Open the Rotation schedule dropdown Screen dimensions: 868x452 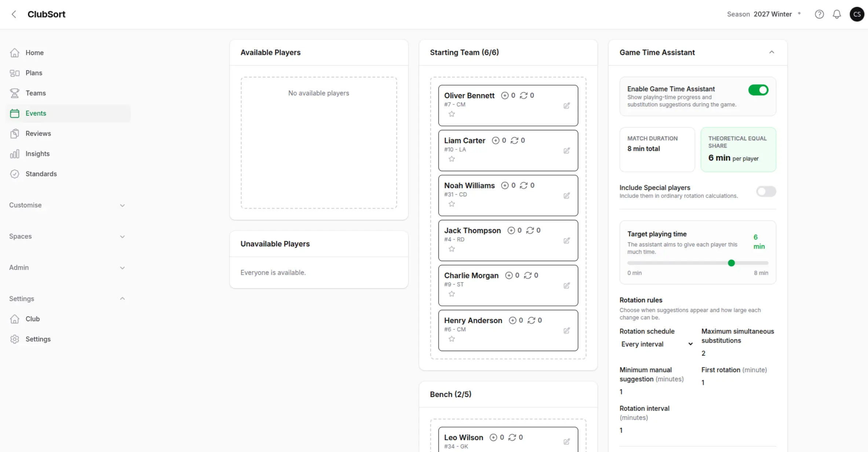pyautogui.click(x=657, y=344)
